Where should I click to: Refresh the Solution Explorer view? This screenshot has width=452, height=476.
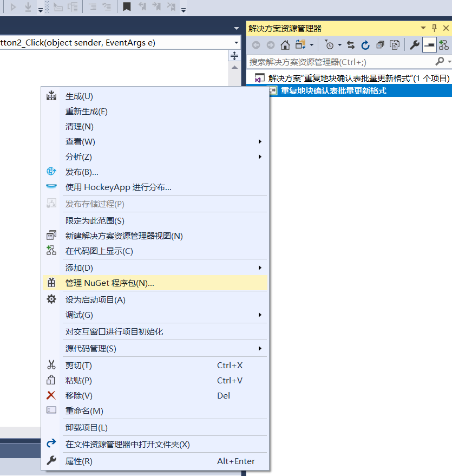tap(366, 44)
